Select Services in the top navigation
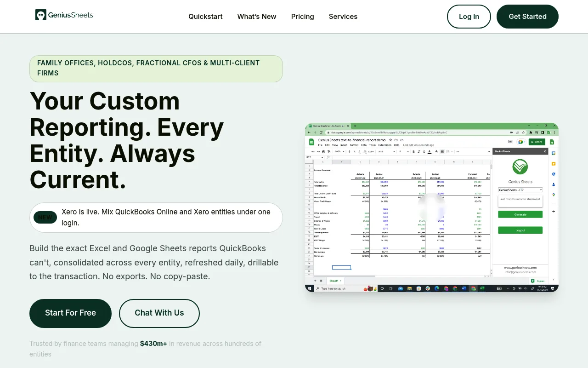Viewport: 588px width, 368px height. 343,17
